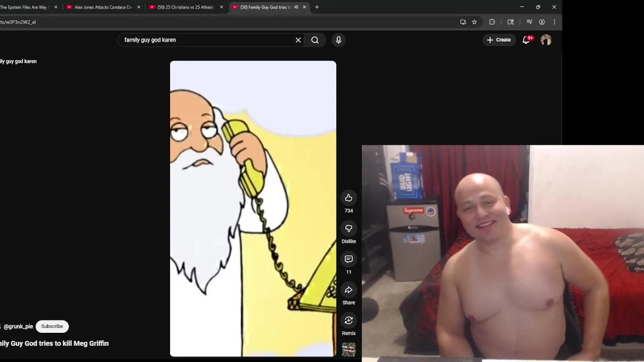This screenshot has height=362, width=644.
Task: Open the media control icon in toolbar
Action: point(529,22)
